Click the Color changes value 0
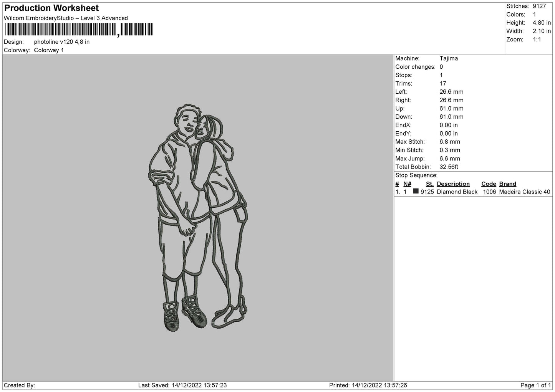 tap(441, 67)
